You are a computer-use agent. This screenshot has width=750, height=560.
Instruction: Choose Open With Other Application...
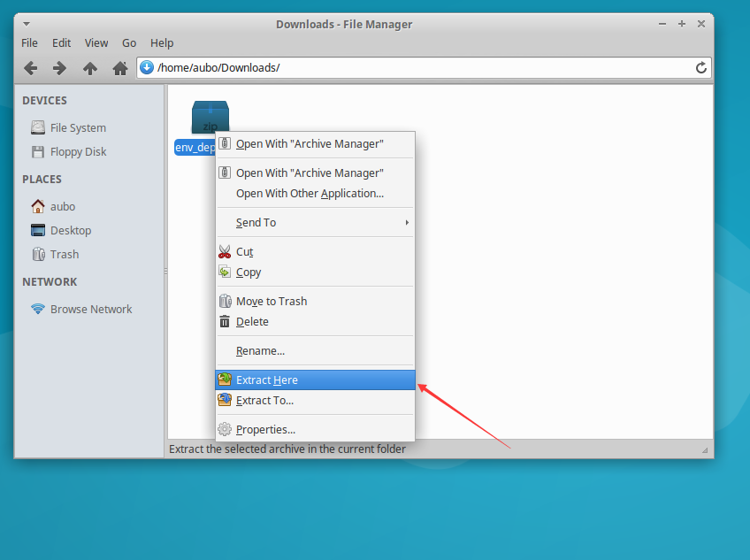click(x=315, y=194)
